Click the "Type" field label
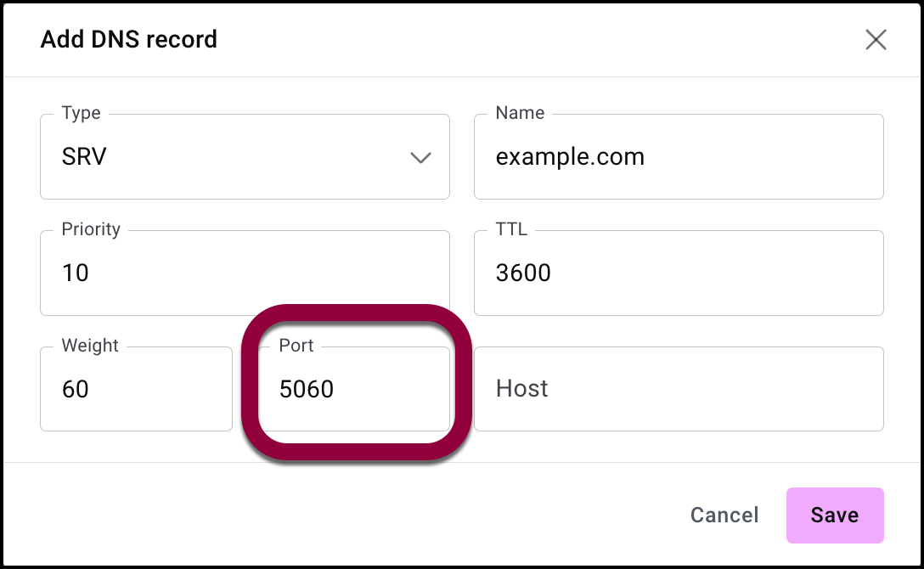 82,113
